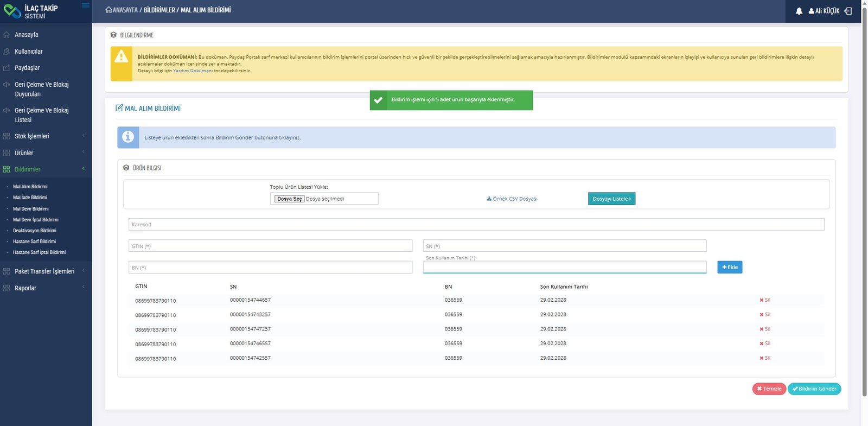Focus the Karekod input field
Viewport: 868px width, 426px height.
click(x=476, y=225)
